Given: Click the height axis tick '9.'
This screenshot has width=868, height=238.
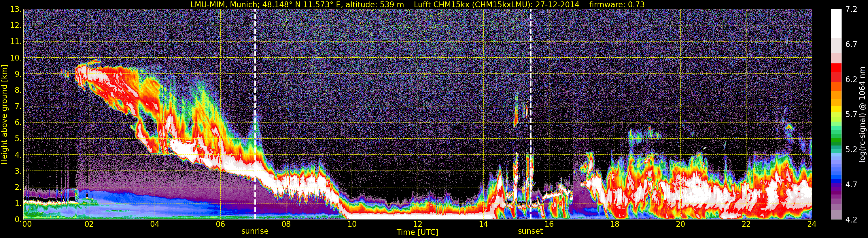Looking at the screenshot, I should click(18, 74).
